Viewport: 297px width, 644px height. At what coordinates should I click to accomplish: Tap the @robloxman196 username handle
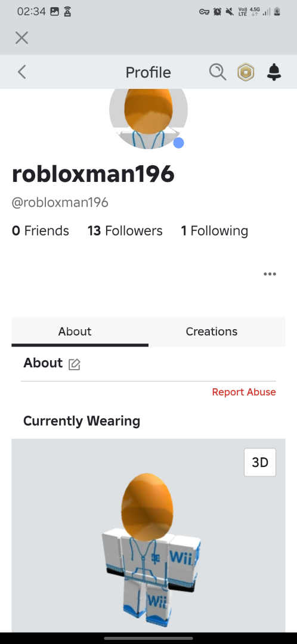(60, 203)
